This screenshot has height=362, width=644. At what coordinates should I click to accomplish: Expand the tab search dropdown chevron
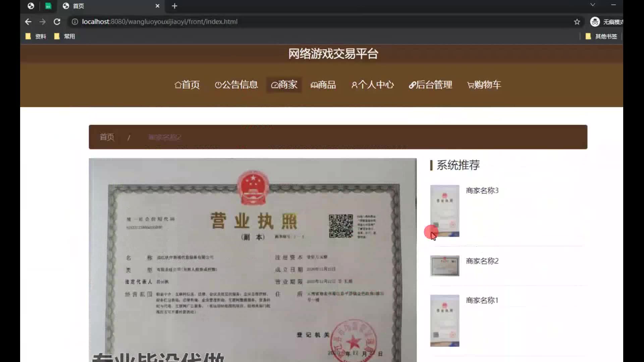click(593, 5)
